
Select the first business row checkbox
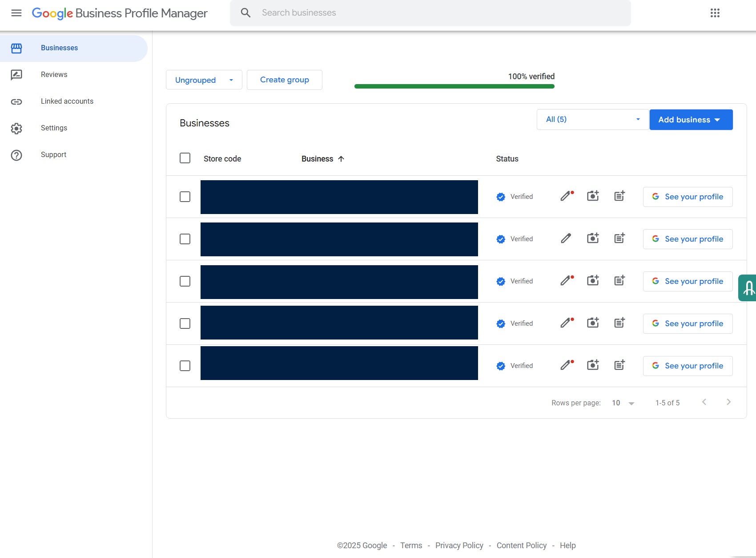pyautogui.click(x=185, y=197)
